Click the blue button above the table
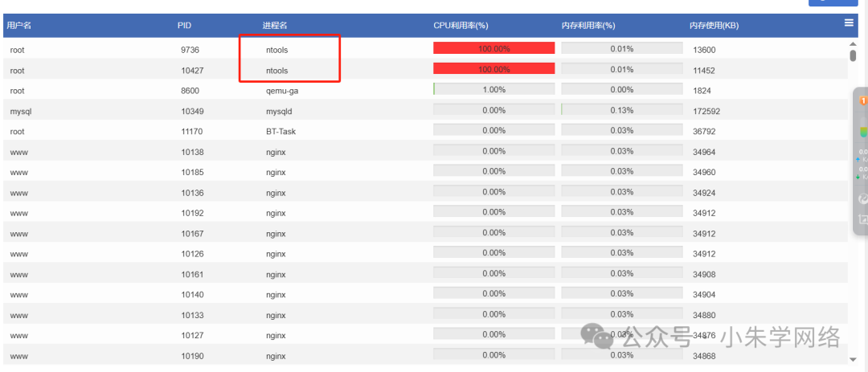This screenshot has height=372, width=868. tap(833, 2)
